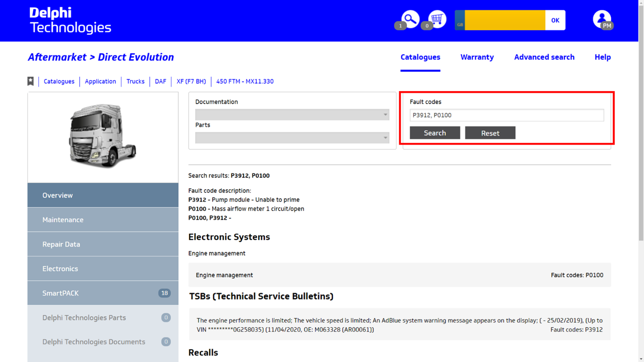
Task: Click the Fault codes input field
Action: [x=506, y=115]
